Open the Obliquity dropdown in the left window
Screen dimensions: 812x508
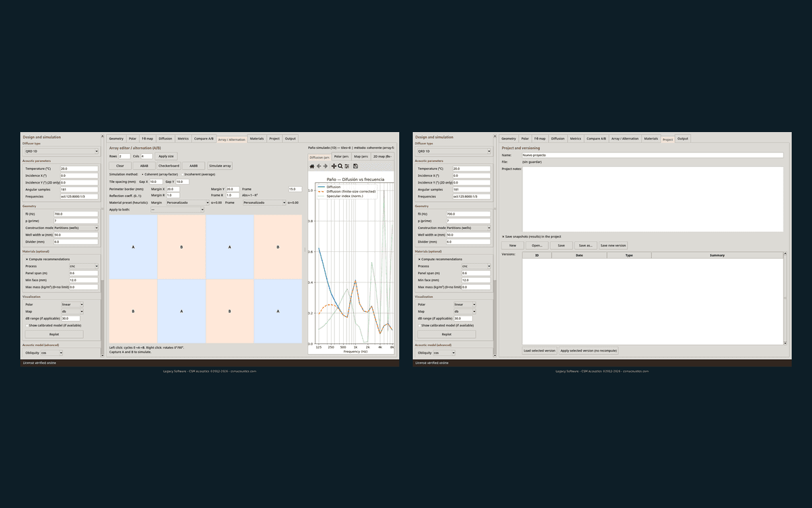(x=51, y=353)
